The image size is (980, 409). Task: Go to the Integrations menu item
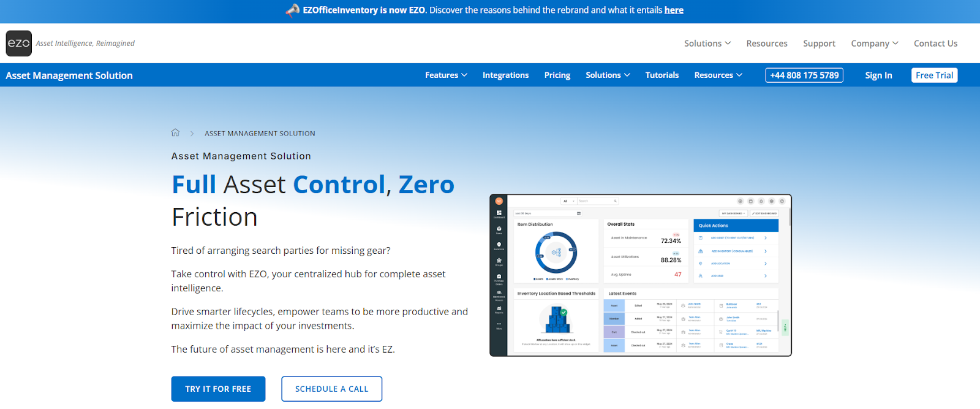pyautogui.click(x=505, y=75)
